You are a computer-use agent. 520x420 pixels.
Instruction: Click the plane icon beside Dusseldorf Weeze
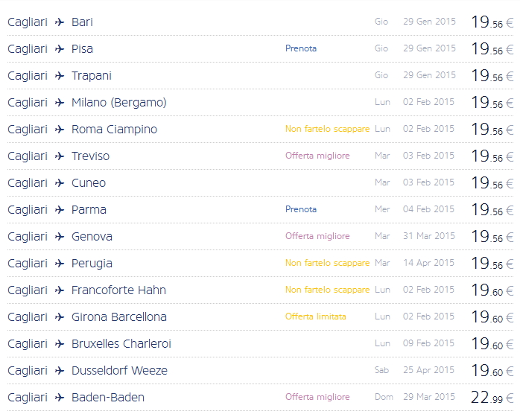[60, 371]
